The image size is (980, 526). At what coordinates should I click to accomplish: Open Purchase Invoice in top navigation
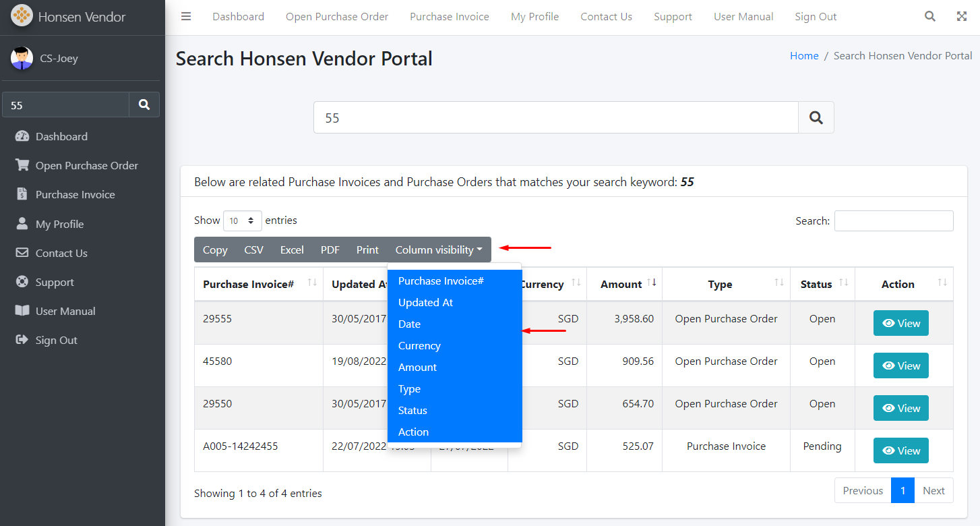450,17
